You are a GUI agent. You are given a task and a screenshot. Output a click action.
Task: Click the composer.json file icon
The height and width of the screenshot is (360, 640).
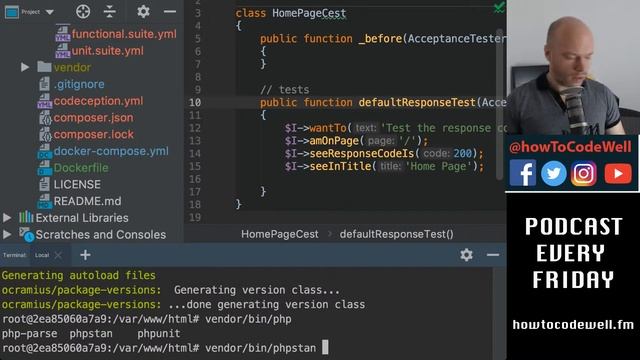44,118
